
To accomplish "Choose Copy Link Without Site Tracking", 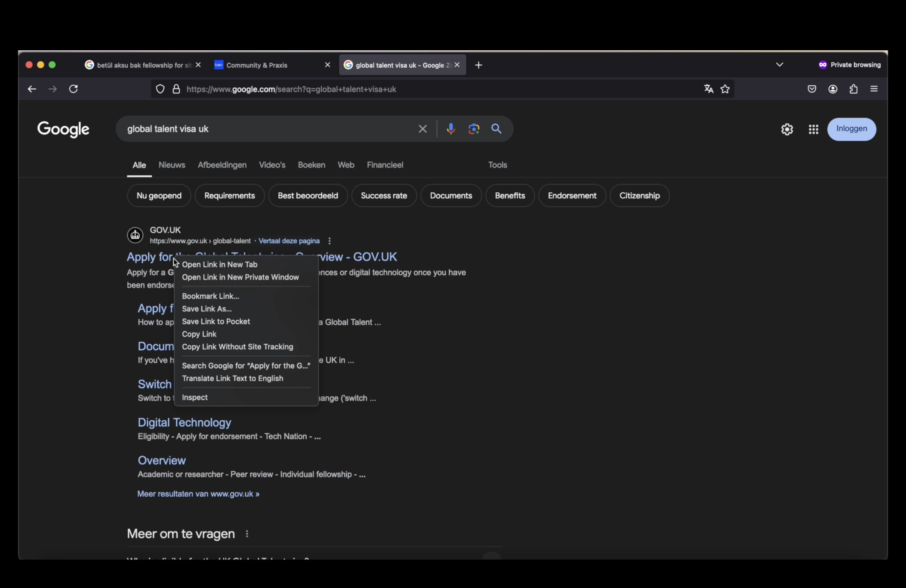I will 246,347.
